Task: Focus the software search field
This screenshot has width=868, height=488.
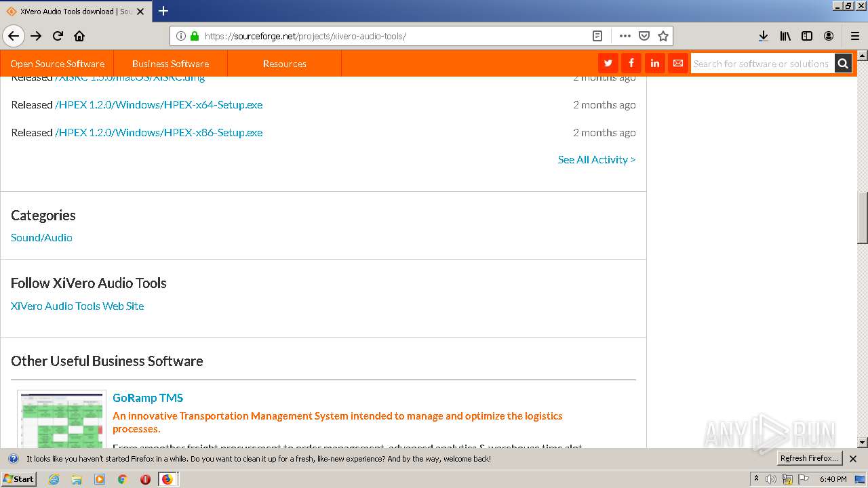Action: (762, 64)
